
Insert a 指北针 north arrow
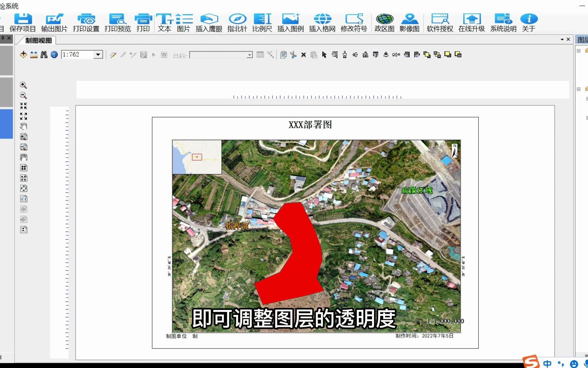[237, 22]
